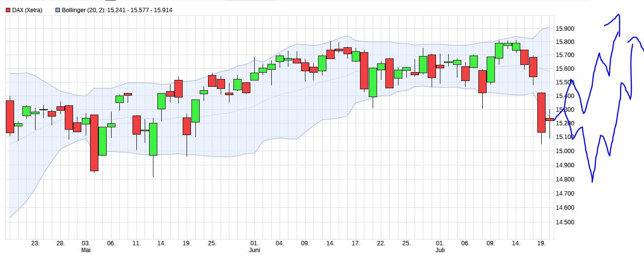Click the red DAX (Xetra) legend swatch
Screen dimensions: 644x257
[8, 10]
